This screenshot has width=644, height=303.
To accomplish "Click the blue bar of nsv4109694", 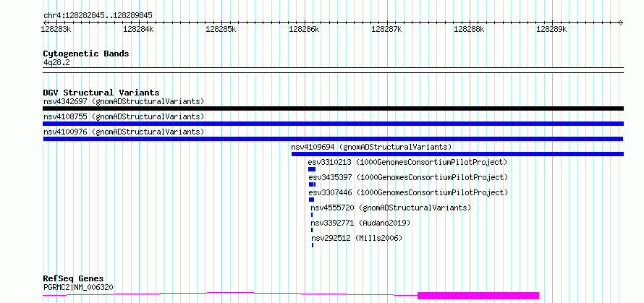I will (457, 154).
